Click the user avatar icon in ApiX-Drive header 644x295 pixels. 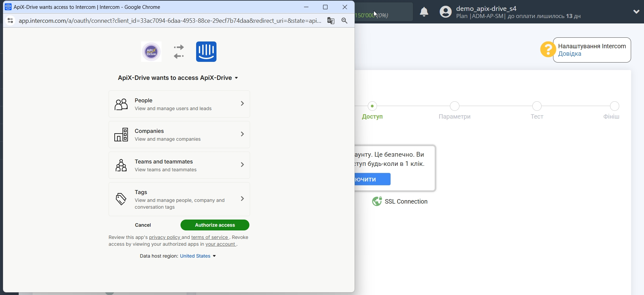(x=446, y=12)
